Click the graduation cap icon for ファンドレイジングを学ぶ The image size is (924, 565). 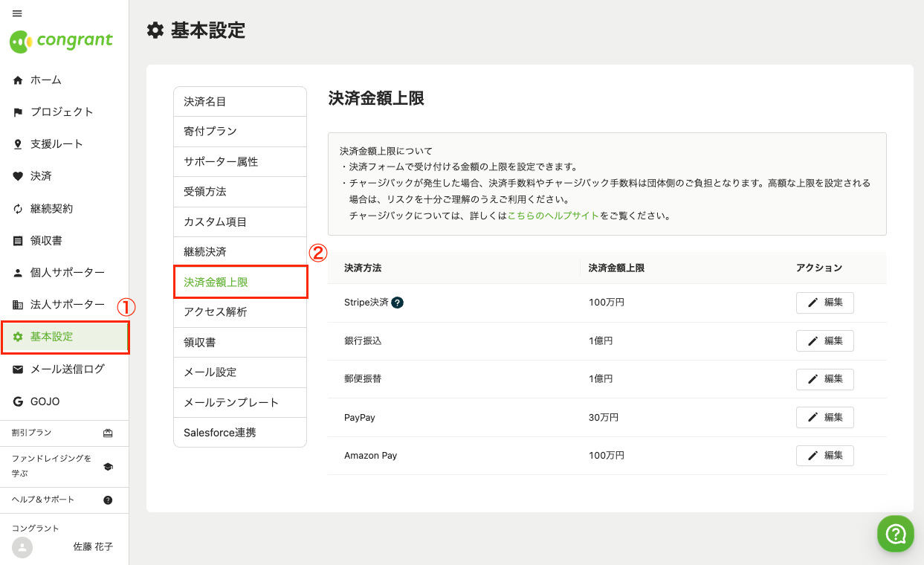(108, 466)
